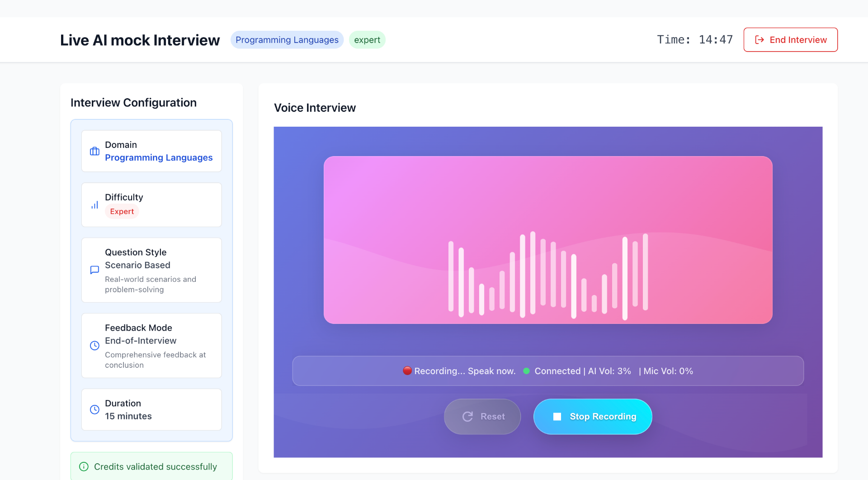Select the Programming Languages badge in header

(x=287, y=39)
